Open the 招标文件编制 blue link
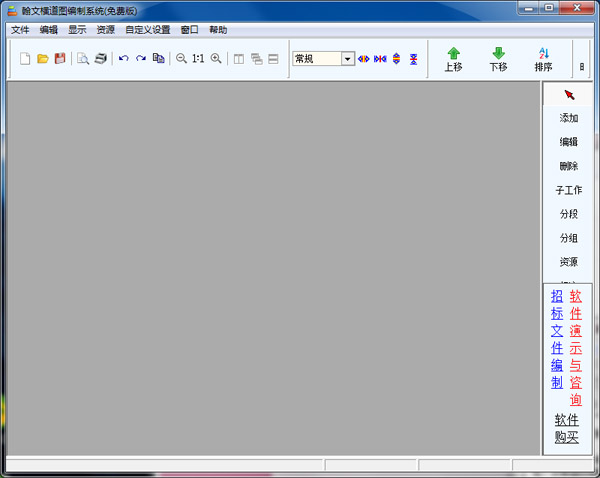Viewport: 600px width, 478px height. [x=557, y=339]
